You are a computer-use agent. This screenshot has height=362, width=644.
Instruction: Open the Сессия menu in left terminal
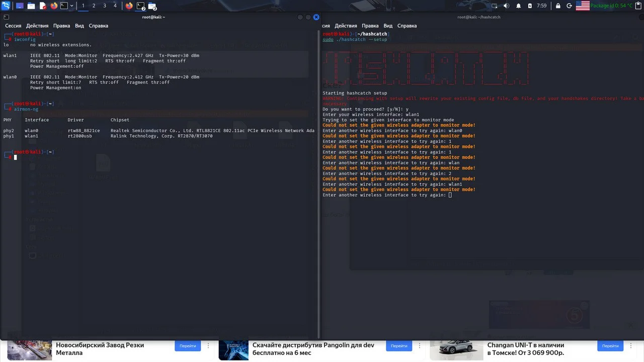pyautogui.click(x=13, y=26)
